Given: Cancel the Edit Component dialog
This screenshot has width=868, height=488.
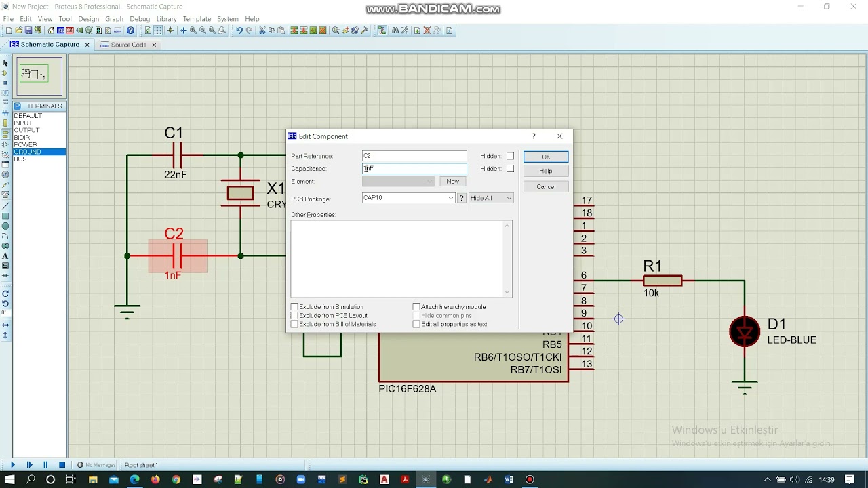Looking at the screenshot, I should tap(546, 186).
